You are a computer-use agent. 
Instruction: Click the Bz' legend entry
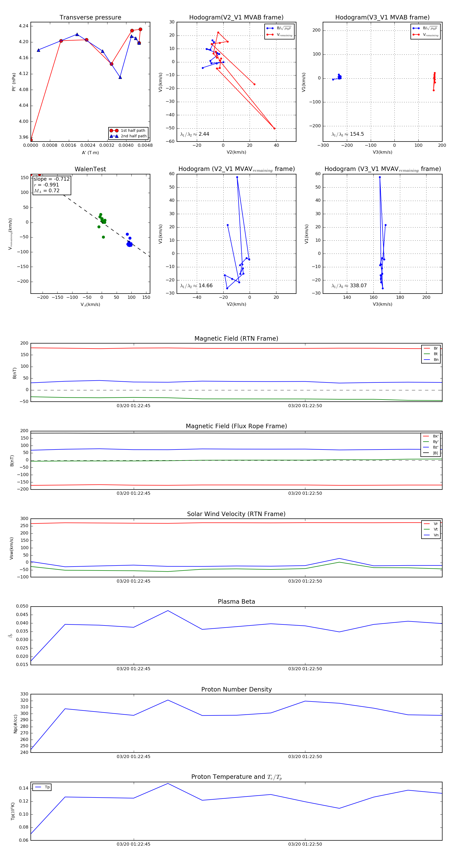click(x=431, y=447)
